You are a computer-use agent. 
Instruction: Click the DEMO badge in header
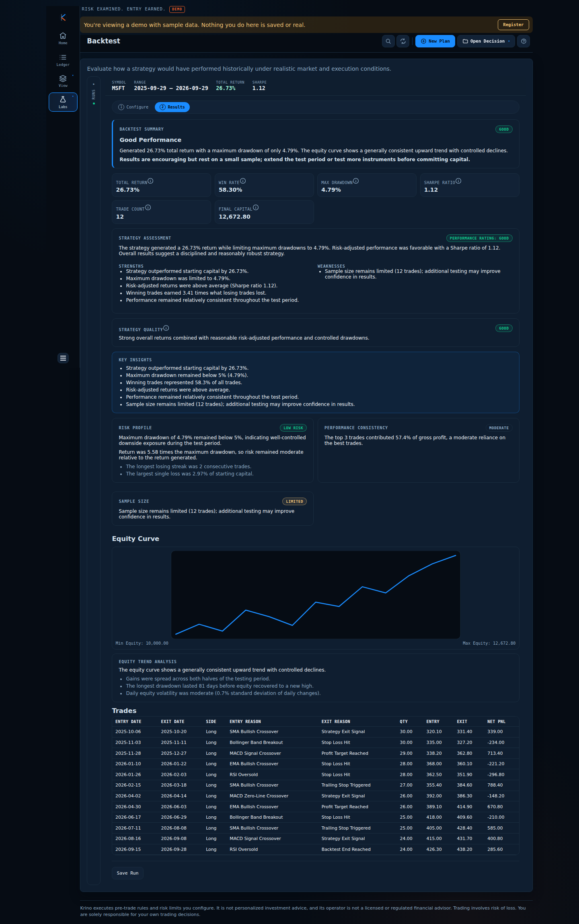pos(177,9)
